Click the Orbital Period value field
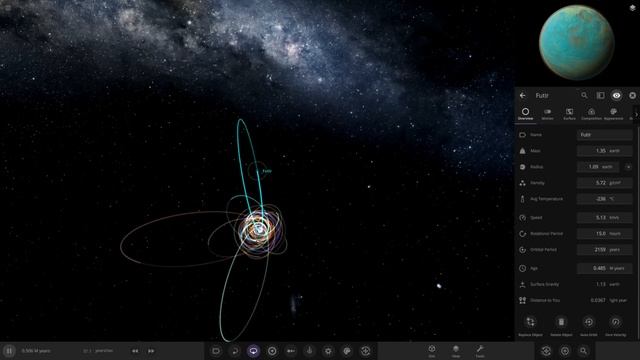 (x=604, y=249)
